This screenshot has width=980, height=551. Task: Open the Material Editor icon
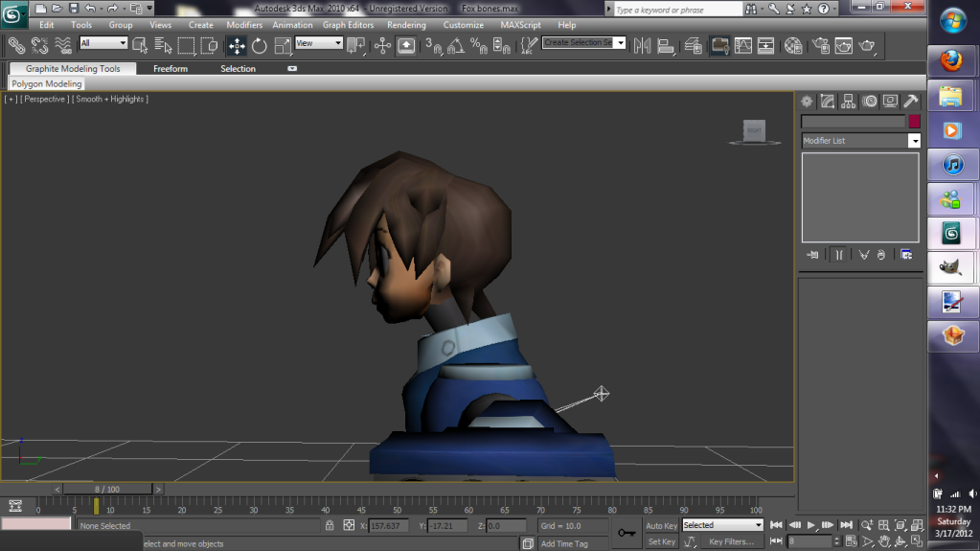(793, 46)
